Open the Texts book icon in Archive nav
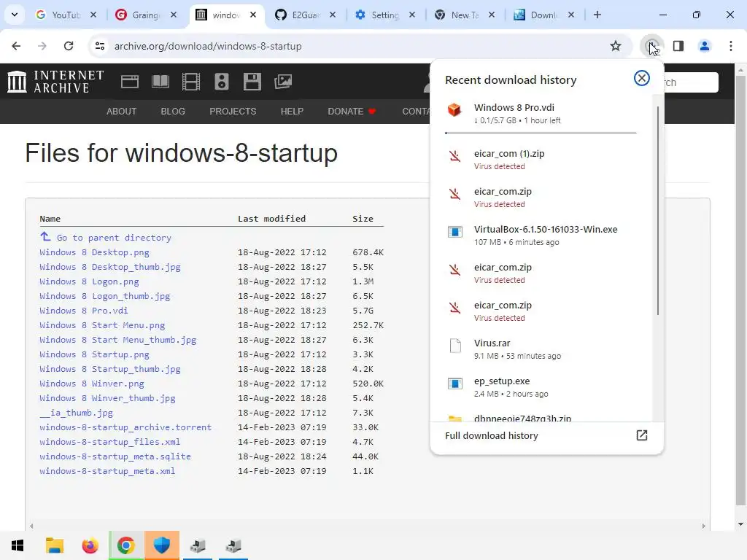Viewport: 747px width, 560px height. click(x=160, y=82)
